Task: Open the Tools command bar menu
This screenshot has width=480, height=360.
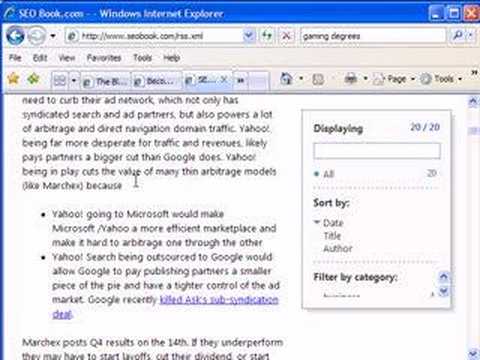Action: pyautogui.click(x=441, y=79)
